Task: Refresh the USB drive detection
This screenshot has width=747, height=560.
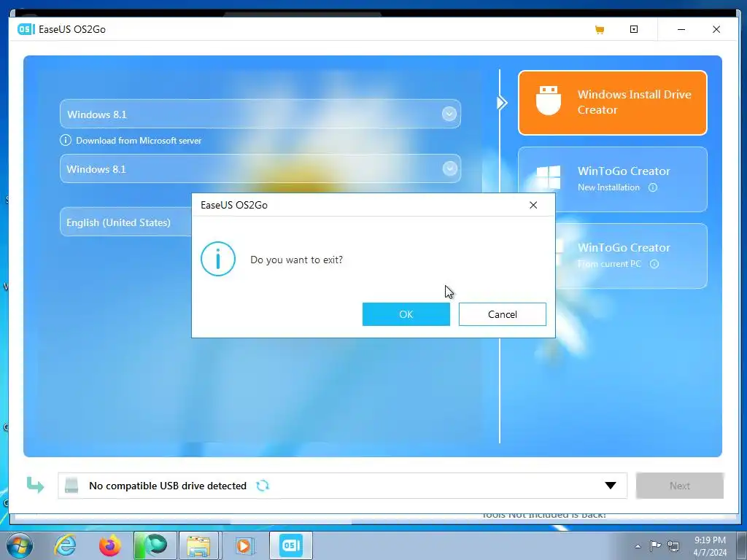Action: [263, 485]
